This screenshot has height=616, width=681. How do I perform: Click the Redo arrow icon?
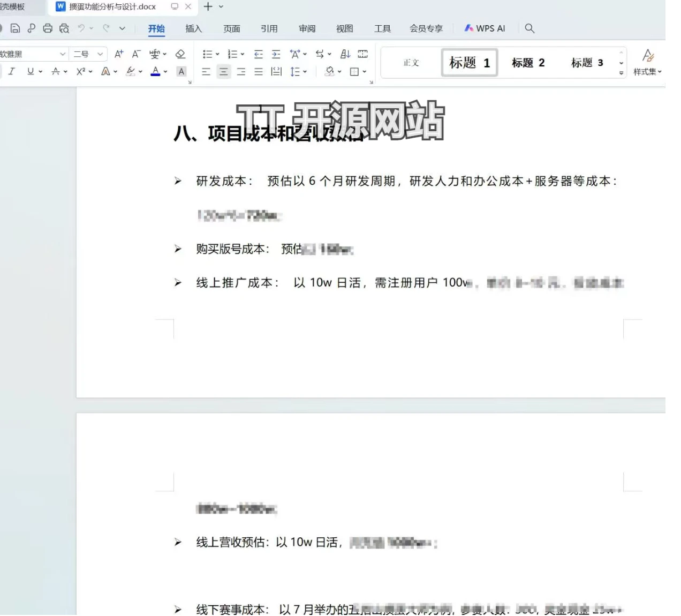click(x=106, y=28)
